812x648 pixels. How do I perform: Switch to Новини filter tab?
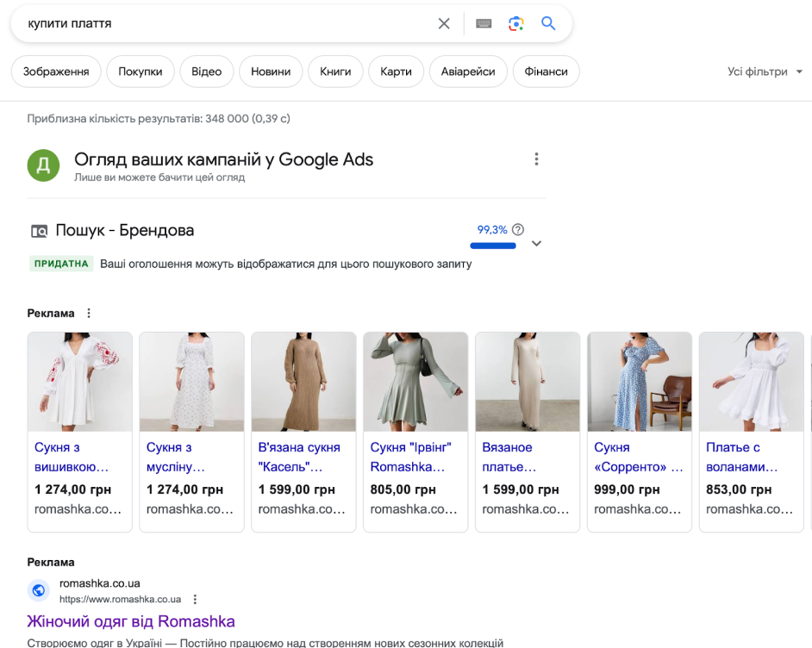(x=271, y=72)
